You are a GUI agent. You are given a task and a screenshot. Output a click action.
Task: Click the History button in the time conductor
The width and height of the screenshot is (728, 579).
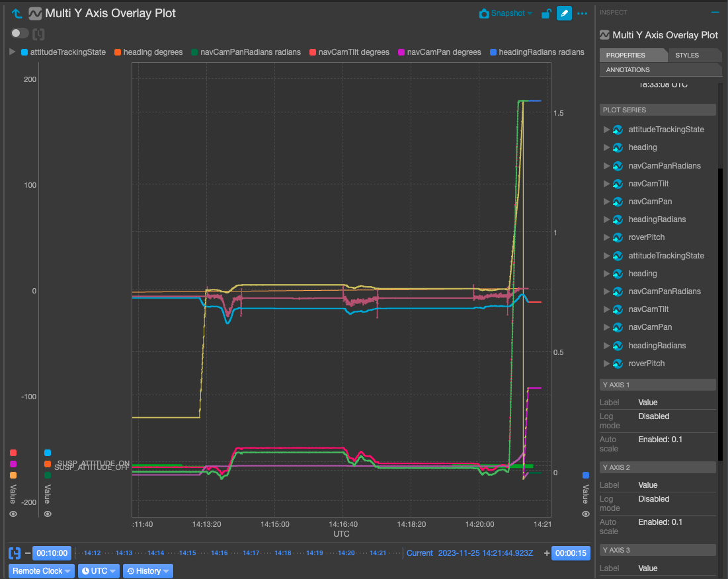click(147, 570)
